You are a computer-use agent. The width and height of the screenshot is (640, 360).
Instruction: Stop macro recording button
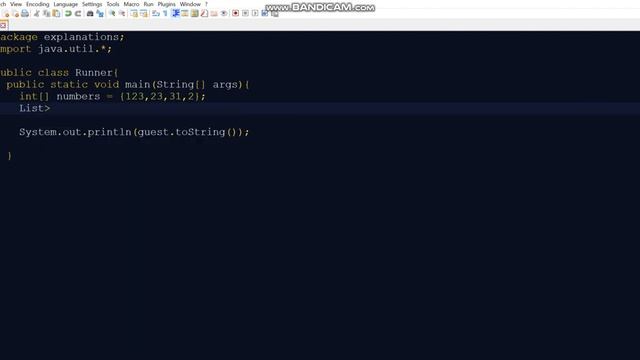(245, 13)
